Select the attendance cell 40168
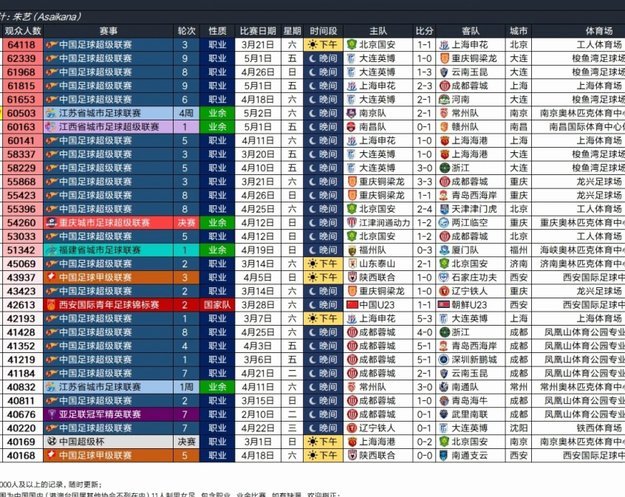This screenshot has height=497, width=625. point(23,455)
